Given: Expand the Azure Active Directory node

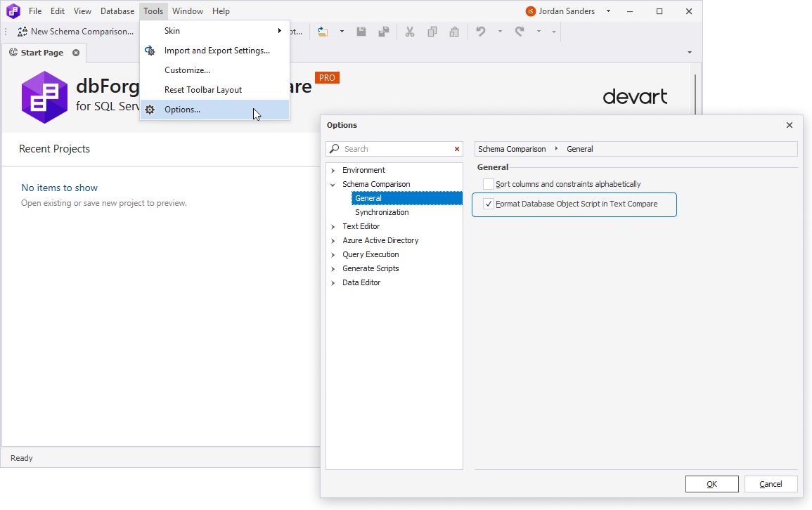Looking at the screenshot, I should point(333,240).
